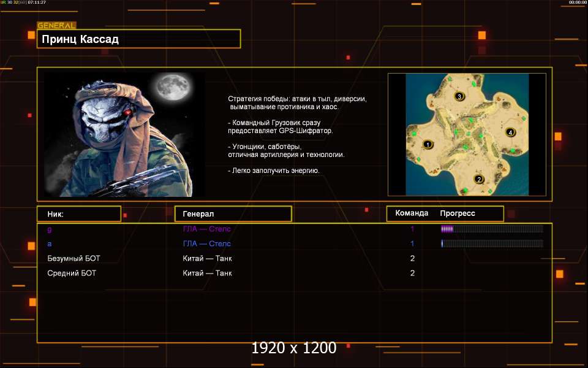
Task: Select the Средний БОТ player row
Action: point(295,273)
